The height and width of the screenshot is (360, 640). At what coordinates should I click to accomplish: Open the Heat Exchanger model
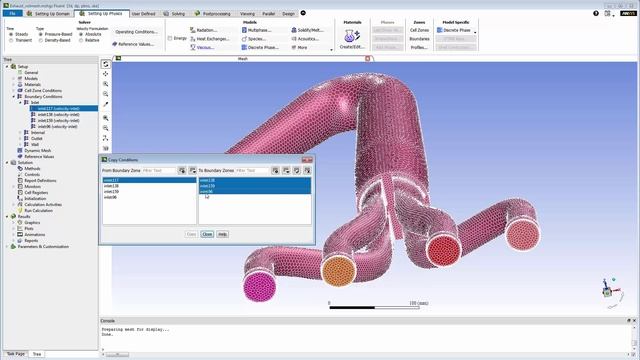click(209, 39)
